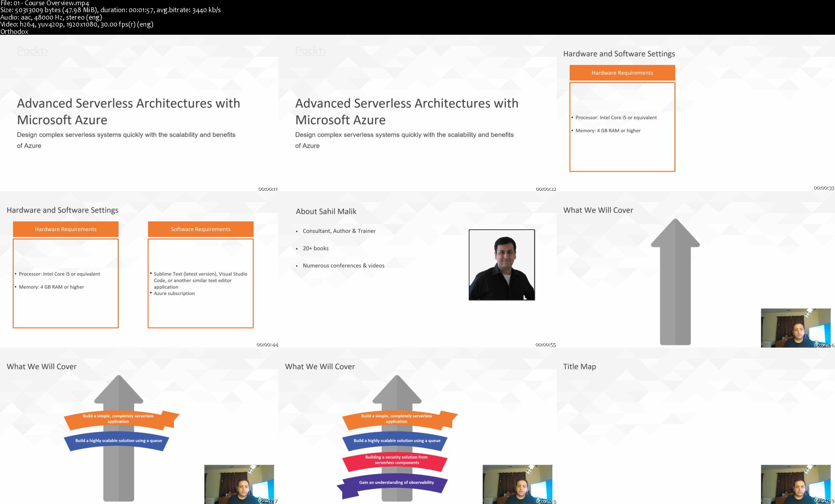Click the file name '01 - Course Overview.mp4' line
The image size is (835, 504).
(x=44, y=3)
